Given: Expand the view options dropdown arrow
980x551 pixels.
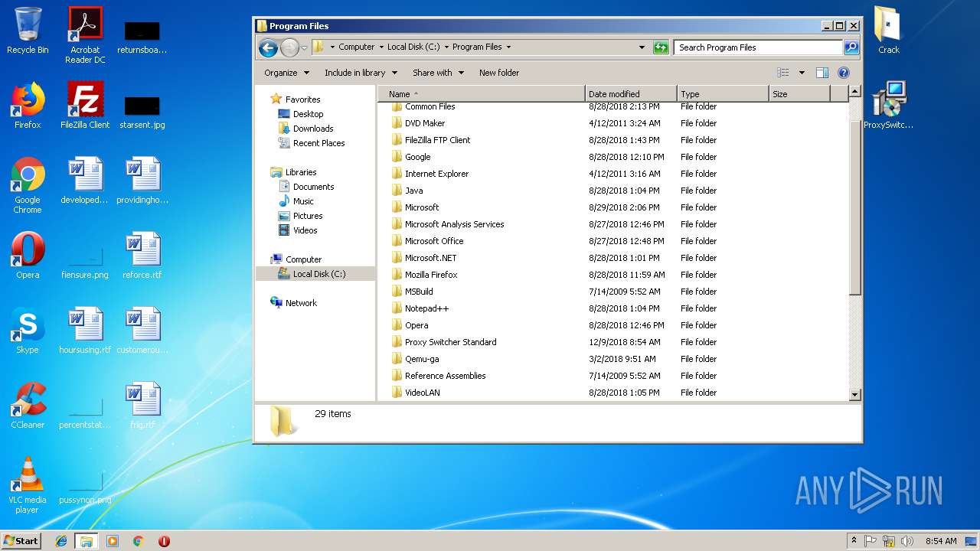Looking at the screenshot, I should point(802,73).
